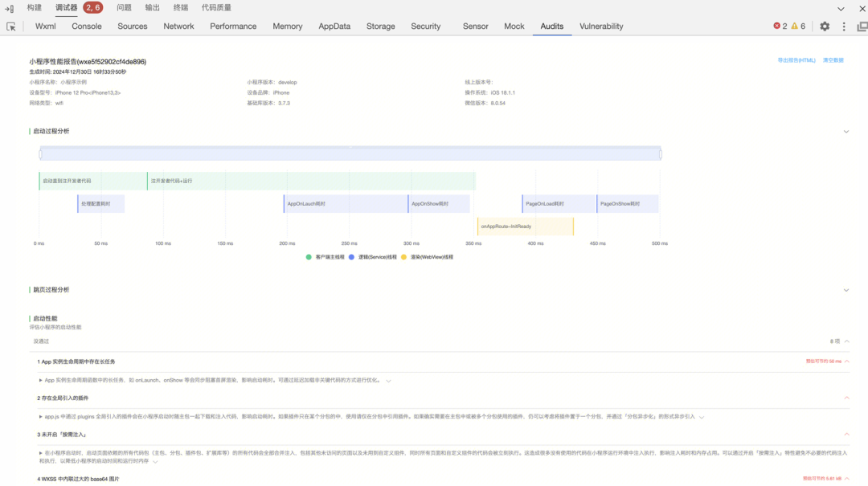Click the right handle of timeline range slider
The image size is (868, 486).
click(x=661, y=154)
